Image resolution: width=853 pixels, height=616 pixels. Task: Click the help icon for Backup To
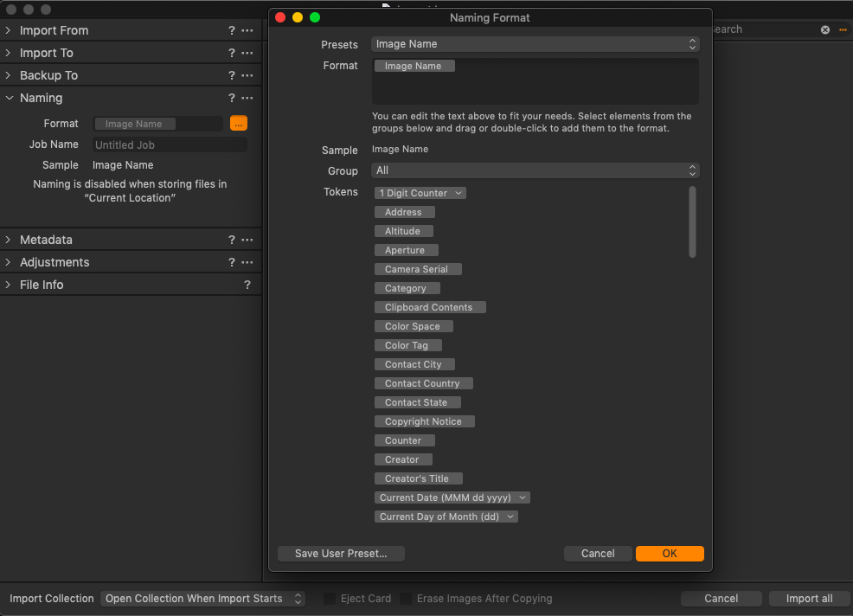point(231,75)
